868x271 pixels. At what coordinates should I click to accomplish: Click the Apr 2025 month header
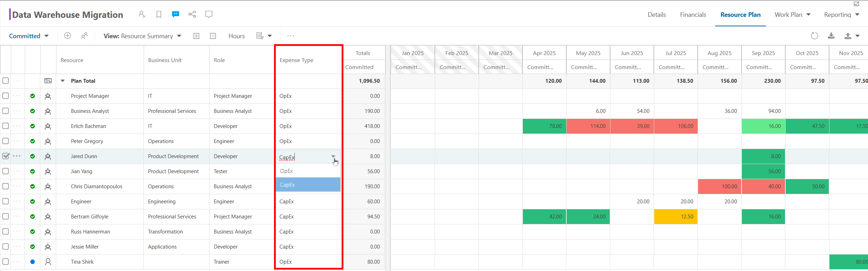(544, 53)
